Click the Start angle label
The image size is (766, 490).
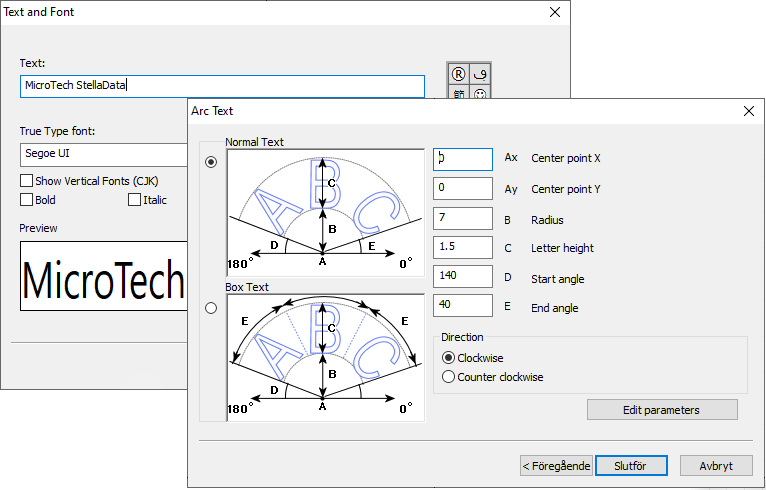point(557,279)
